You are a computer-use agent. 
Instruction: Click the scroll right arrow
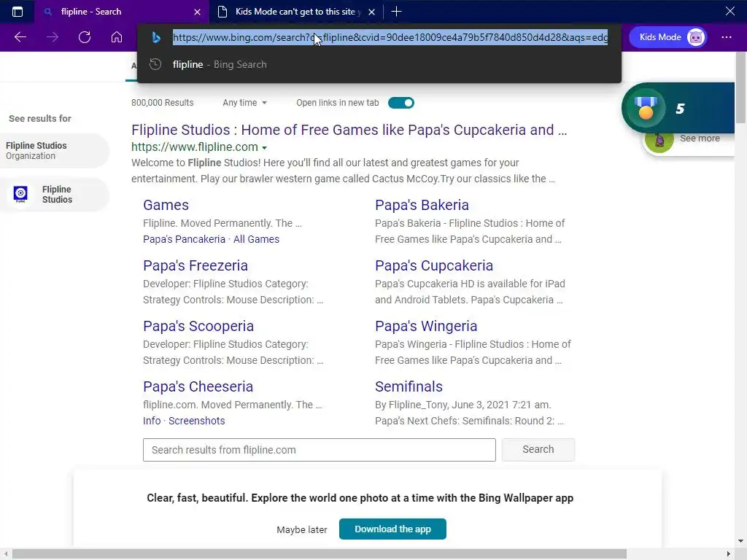729,554
